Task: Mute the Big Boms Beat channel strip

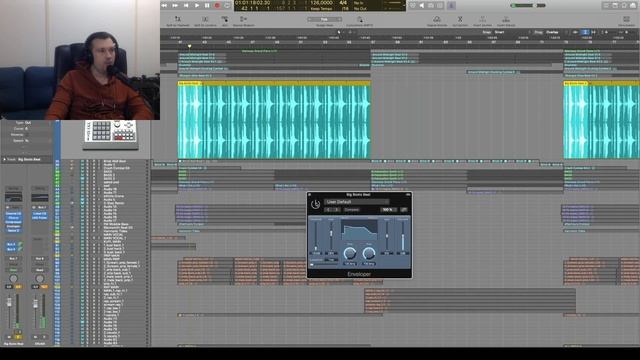Action: tap(9, 337)
